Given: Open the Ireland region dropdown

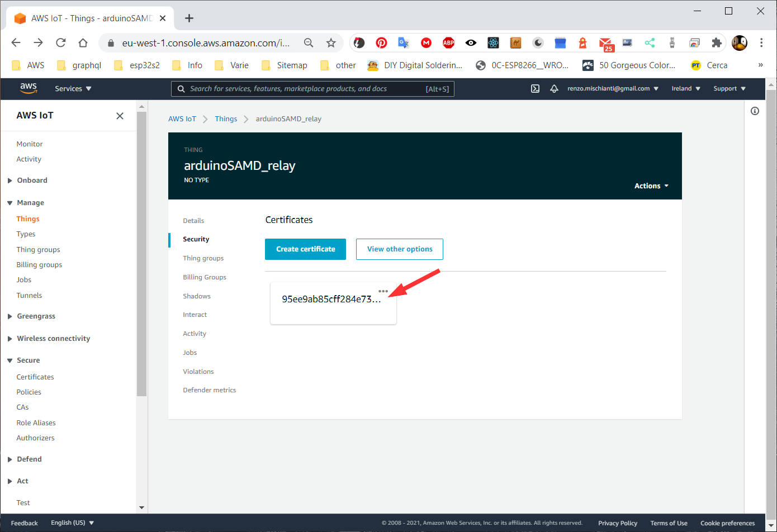Looking at the screenshot, I should pos(685,89).
